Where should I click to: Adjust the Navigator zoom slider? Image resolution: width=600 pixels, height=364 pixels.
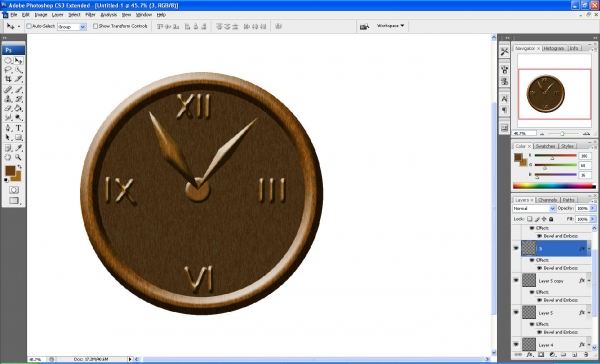pos(562,134)
